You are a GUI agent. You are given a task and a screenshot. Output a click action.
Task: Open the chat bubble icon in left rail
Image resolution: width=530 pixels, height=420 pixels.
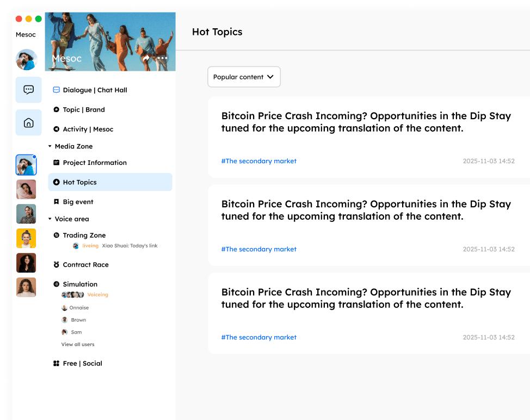point(28,90)
